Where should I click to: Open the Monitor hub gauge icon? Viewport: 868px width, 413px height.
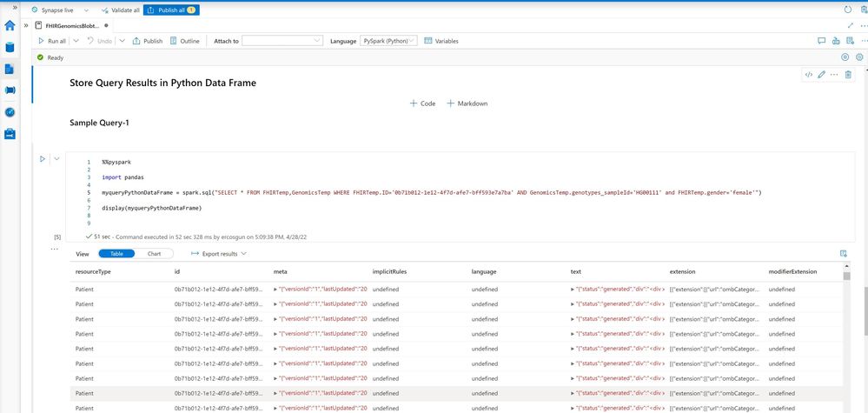pyautogui.click(x=10, y=112)
